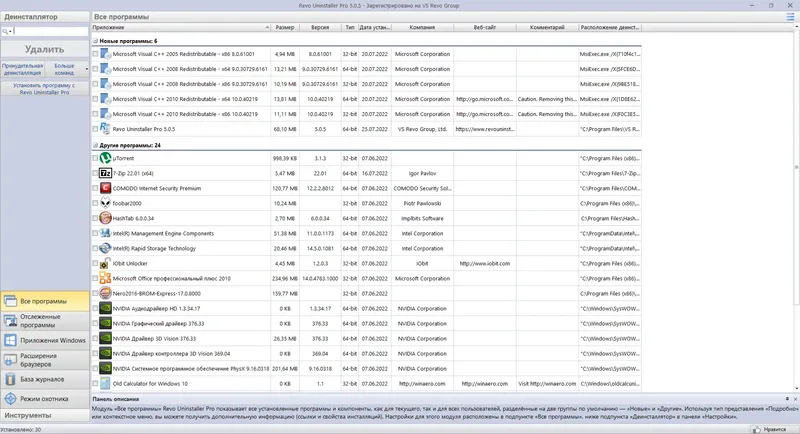
Task: Click the Расширения браузеров icon
Action: [10, 360]
